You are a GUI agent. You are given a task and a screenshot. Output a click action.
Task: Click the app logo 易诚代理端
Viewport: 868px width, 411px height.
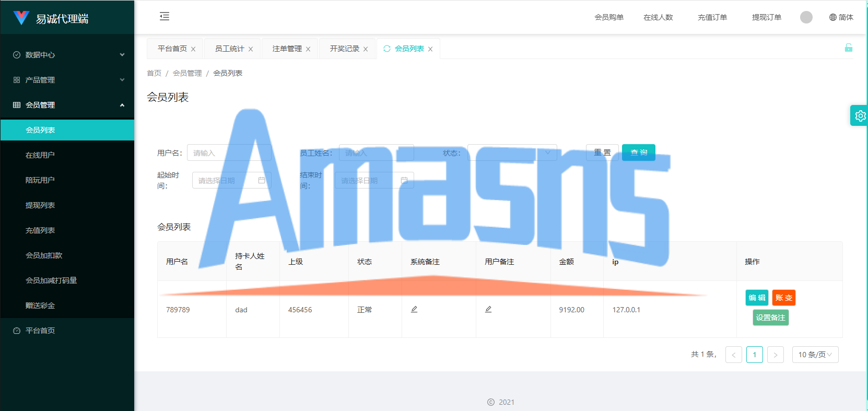tap(51, 18)
